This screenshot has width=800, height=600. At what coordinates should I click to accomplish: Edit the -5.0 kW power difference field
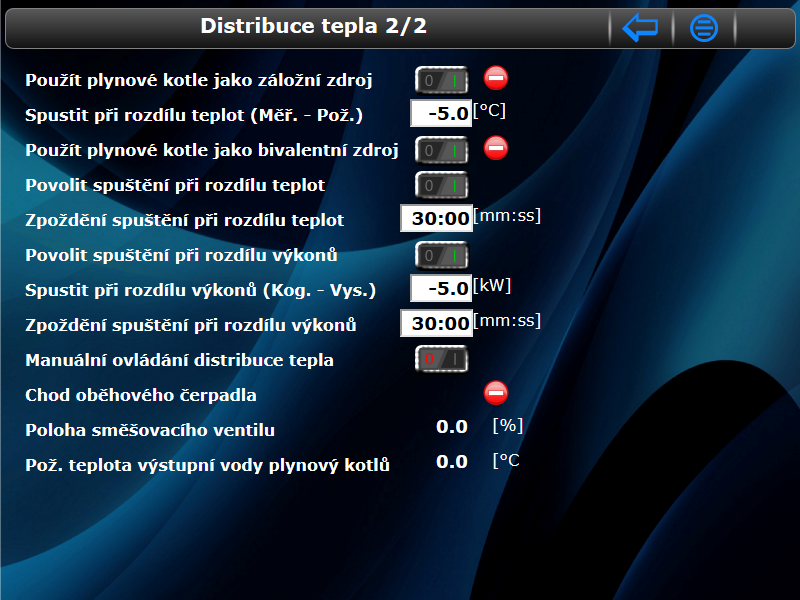click(x=441, y=288)
